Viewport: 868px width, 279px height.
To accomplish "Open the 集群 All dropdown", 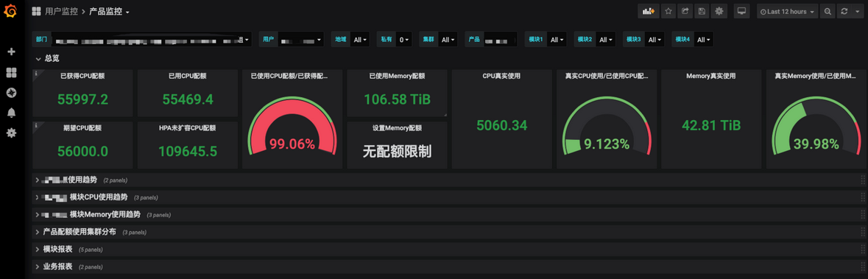I will click(448, 39).
